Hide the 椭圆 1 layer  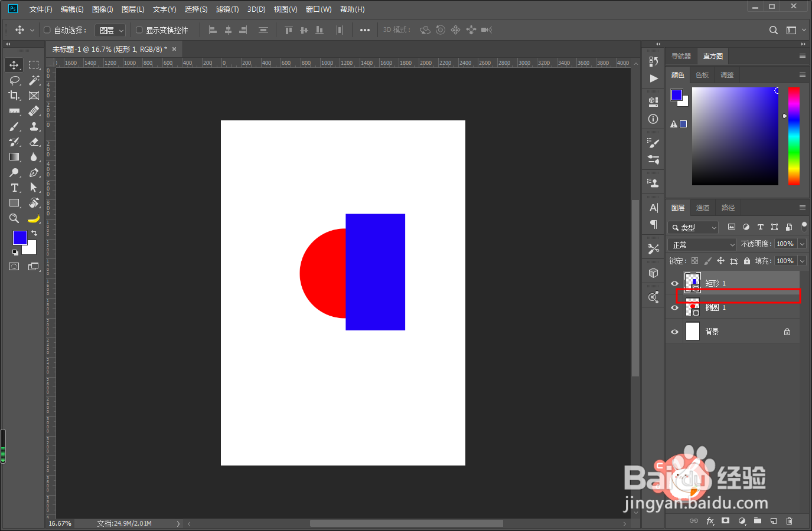pos(674,307)
